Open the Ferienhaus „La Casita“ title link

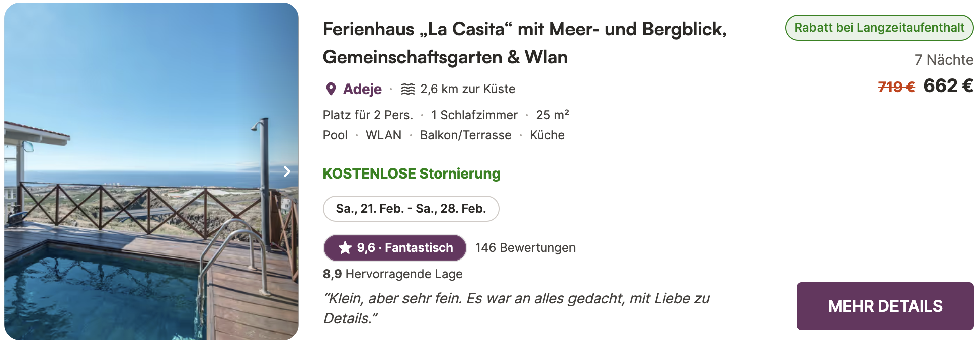[524, 43]
